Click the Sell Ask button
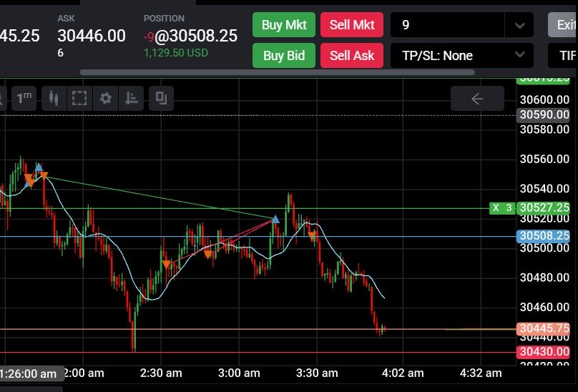Viewport: 578px width, 392px height. click(x=352, y=55)
